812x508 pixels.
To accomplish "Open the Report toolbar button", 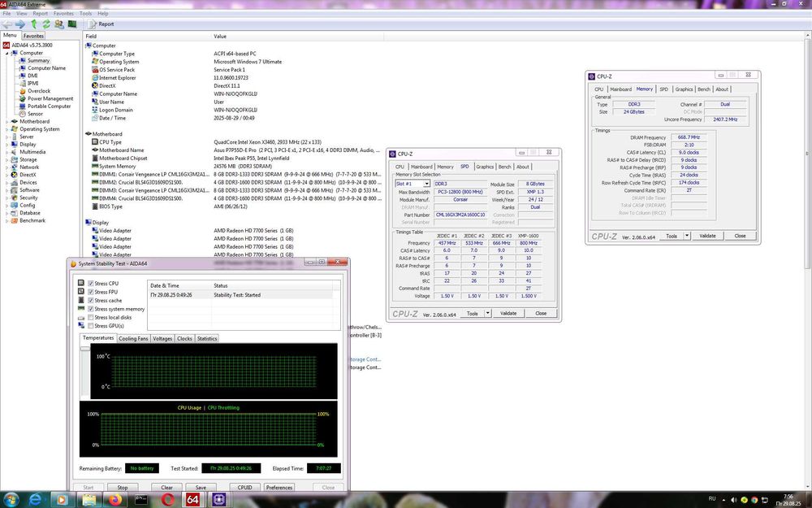I will point(101,24).
